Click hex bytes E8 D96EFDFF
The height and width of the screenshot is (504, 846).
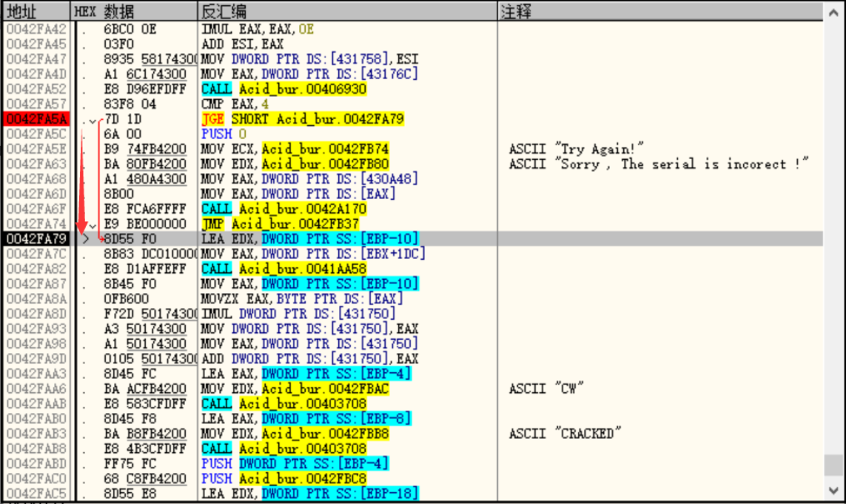145,89
